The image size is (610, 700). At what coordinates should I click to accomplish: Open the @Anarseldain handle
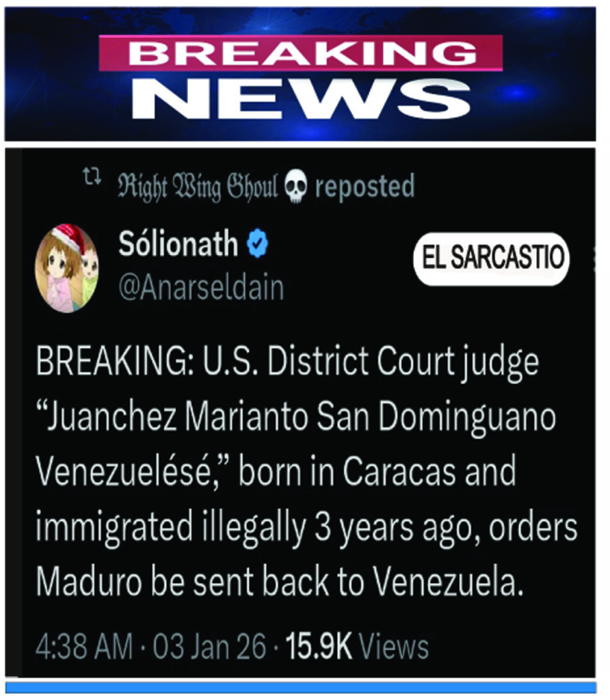[x=202, y=288]
